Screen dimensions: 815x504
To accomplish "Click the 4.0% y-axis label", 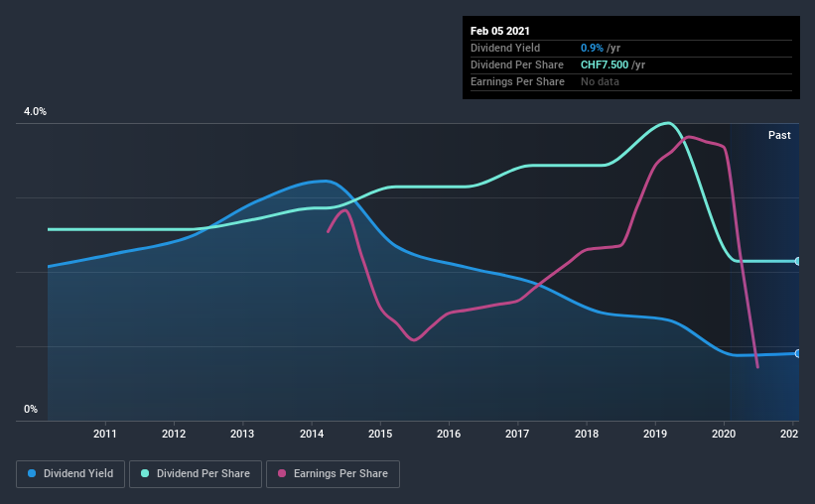I will point(35,112).
